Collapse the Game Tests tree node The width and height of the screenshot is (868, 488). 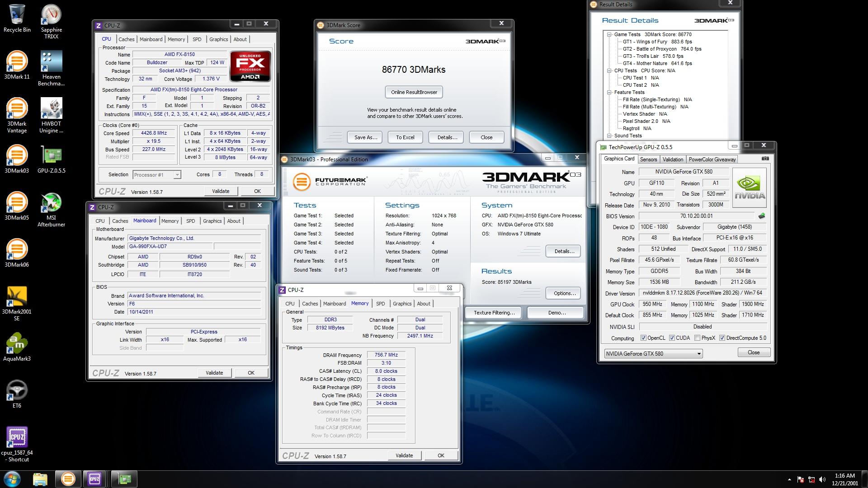pos(609,34)
